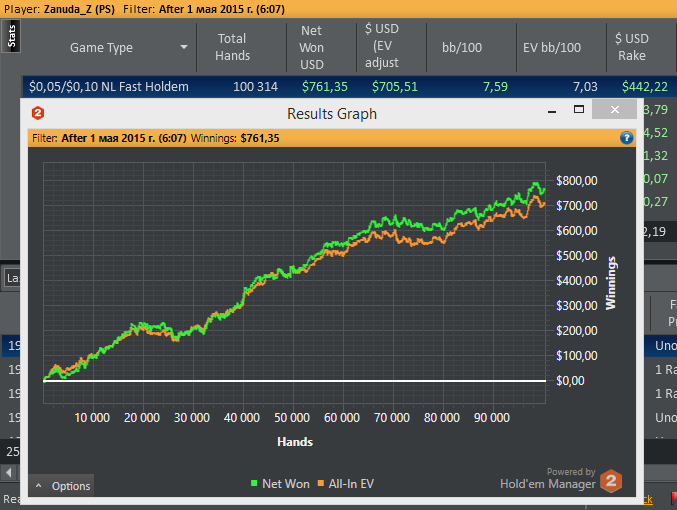Toggle the All-In EV legend entry
Screen dimensions: 677x510
click(x=346, y=484)
